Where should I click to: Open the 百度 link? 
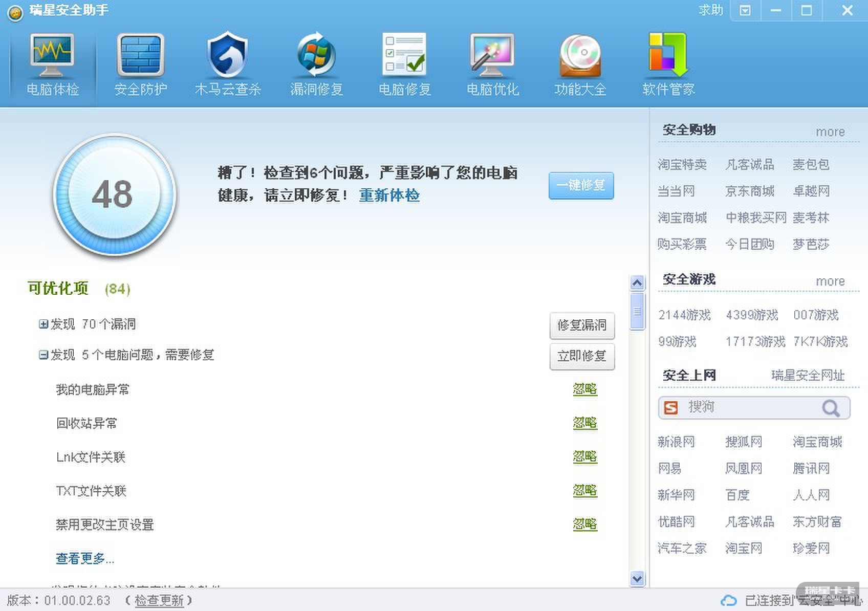(737, 495)
